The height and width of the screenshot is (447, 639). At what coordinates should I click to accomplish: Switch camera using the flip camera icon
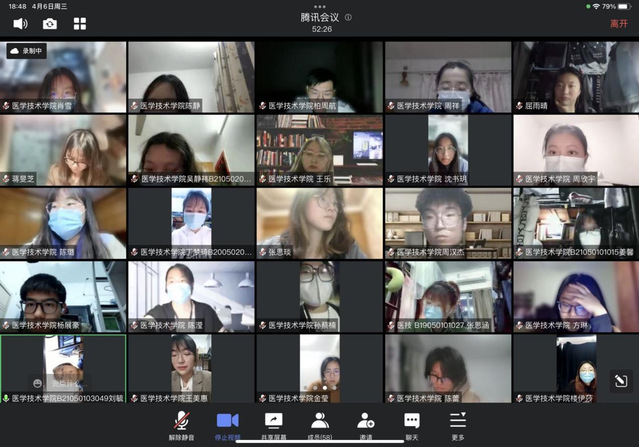tap(50, 23)
